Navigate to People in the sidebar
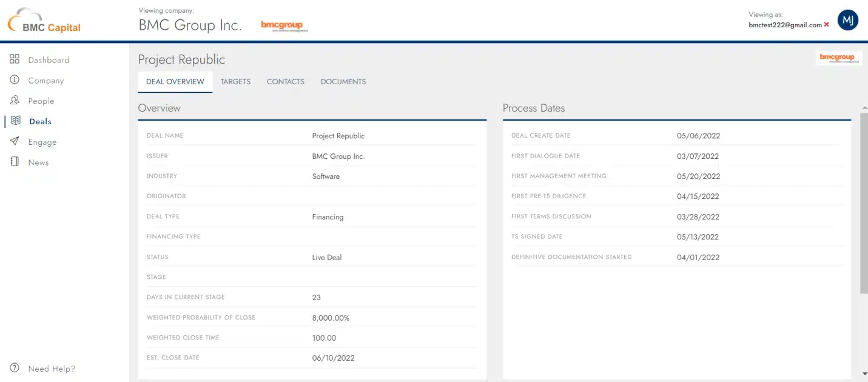Viewport: 868px width, 382px height. (x=41, y=101)
